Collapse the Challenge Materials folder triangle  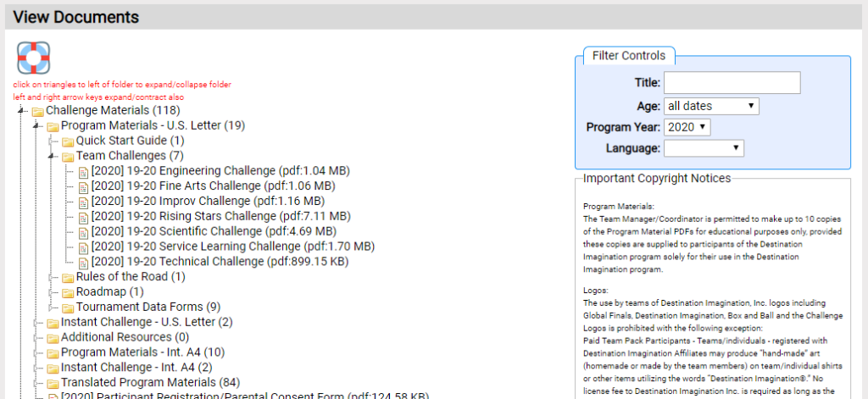coord(21,111)
